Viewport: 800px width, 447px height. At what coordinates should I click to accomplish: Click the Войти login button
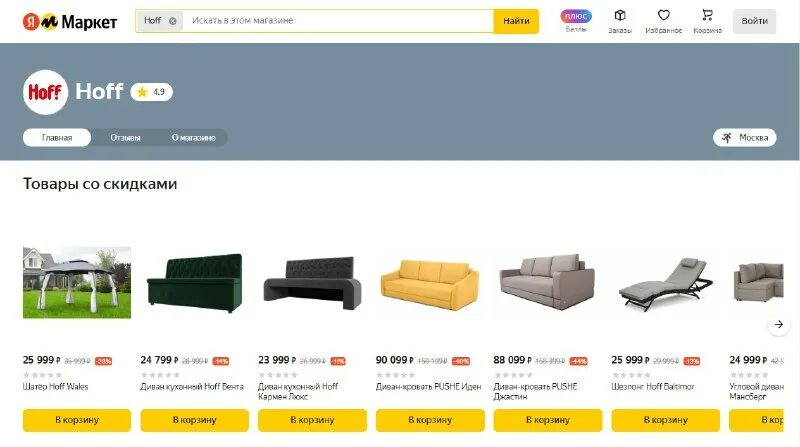755,21
